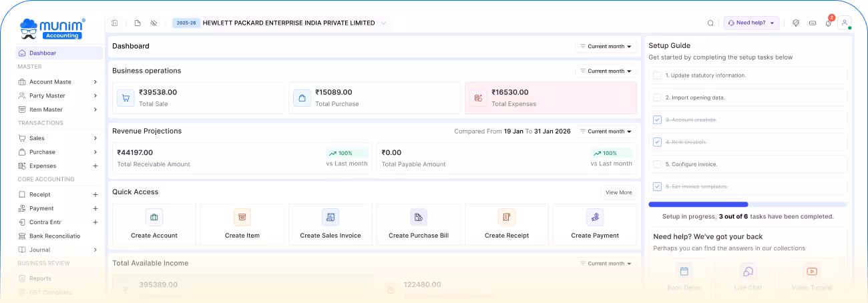Screen dimensions: 868x303
Task: Click the Total Purchase bag icon
Action: (302, 98)
